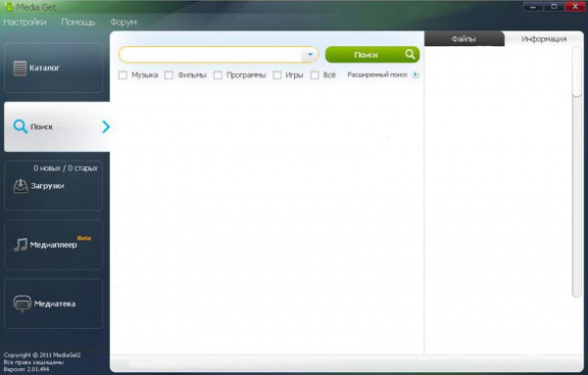Select the Поиск sidebar section
This screenshot has width=588, height=375.
57,126
